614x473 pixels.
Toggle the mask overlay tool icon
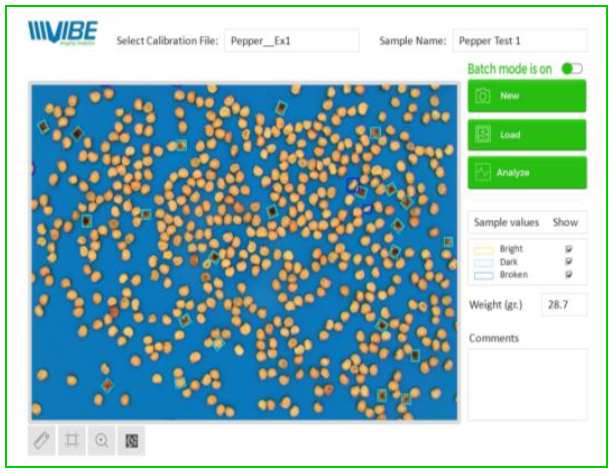130,441
